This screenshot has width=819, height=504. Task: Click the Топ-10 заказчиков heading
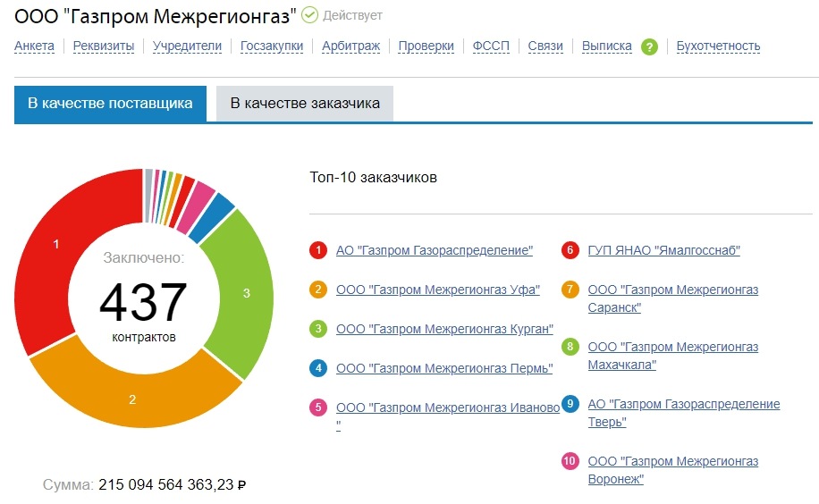(373, 178)
